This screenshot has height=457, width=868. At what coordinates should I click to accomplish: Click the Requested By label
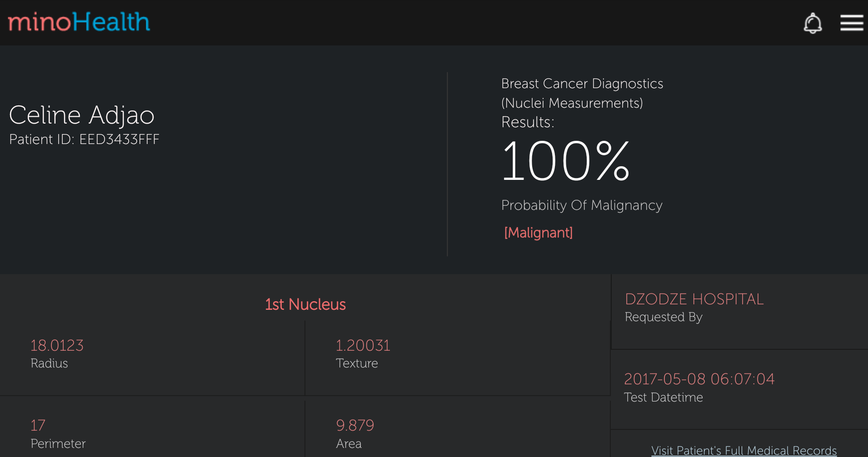click(663, 317)
